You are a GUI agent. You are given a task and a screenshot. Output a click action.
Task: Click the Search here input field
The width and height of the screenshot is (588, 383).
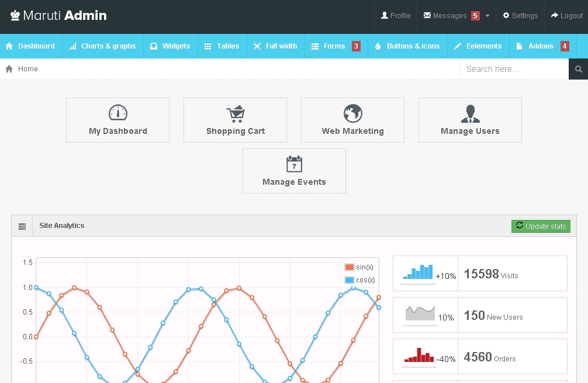coord(513,69)
